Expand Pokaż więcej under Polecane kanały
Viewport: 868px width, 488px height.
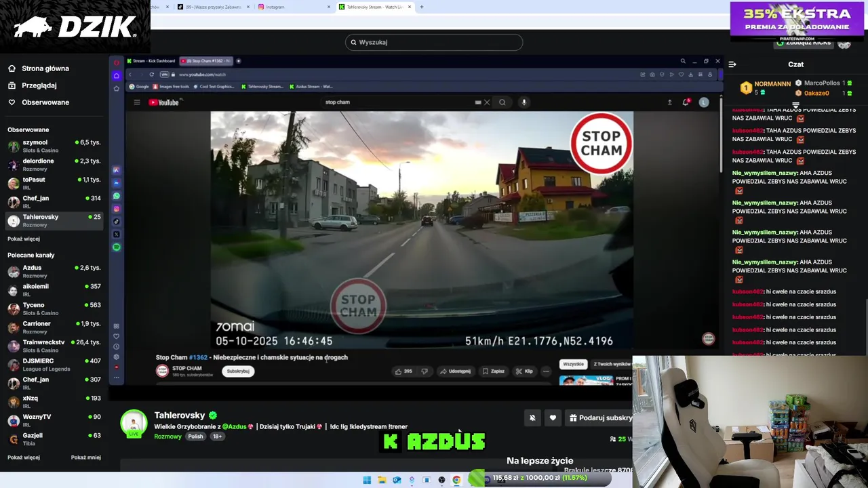coord(24,457)
